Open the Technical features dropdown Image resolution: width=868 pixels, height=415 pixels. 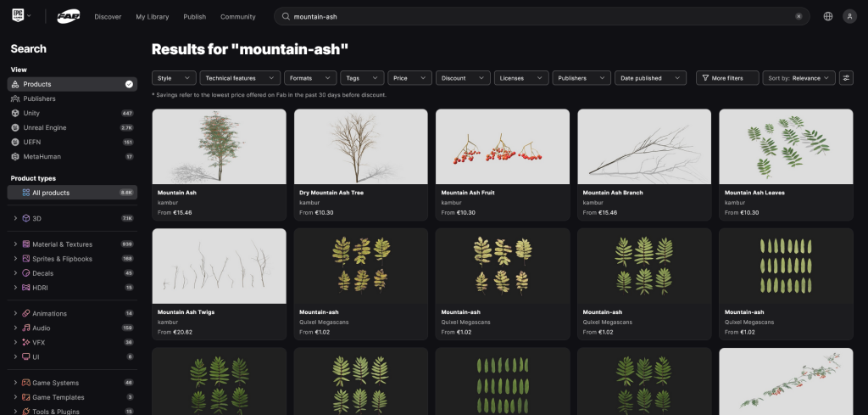pos(240,78)
